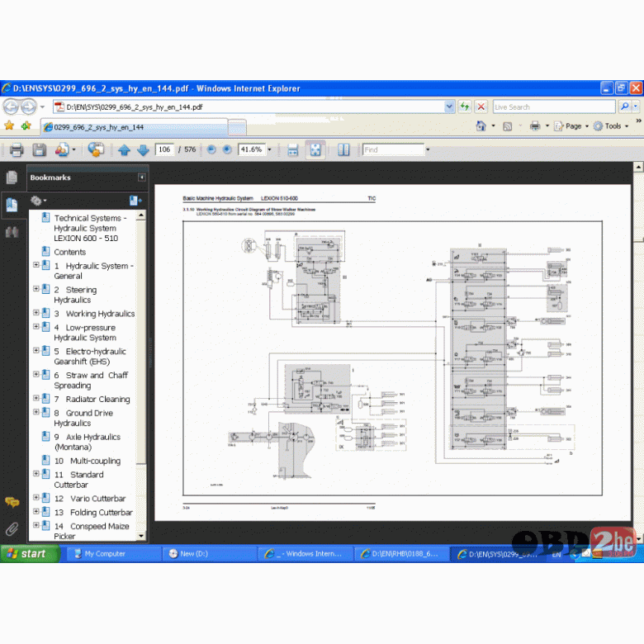644x644 pixels.
Task: Go to previous page with up arrow
Action: click(x=124, y=150)
